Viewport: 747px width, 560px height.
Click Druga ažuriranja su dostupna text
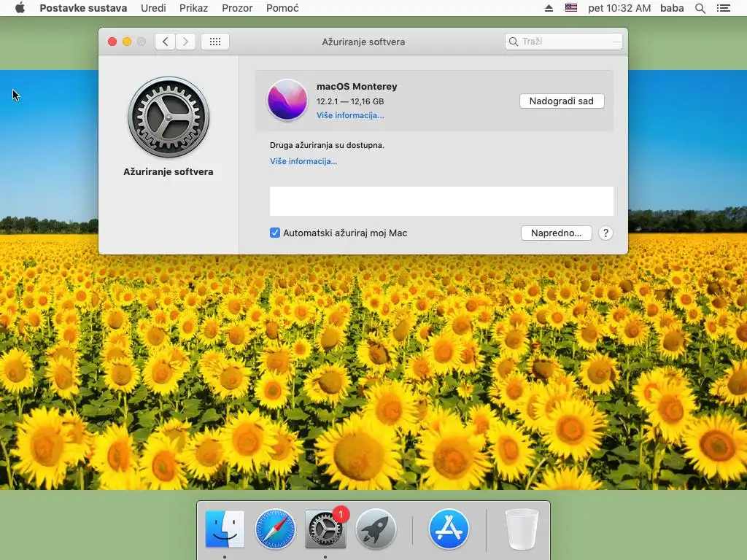pyautogui.click(x=327, y=145)
